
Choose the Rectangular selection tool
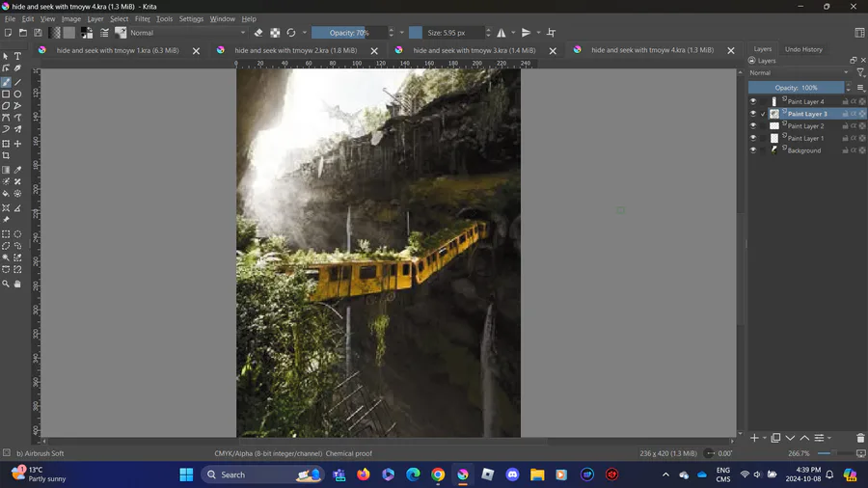click(6, 234)
